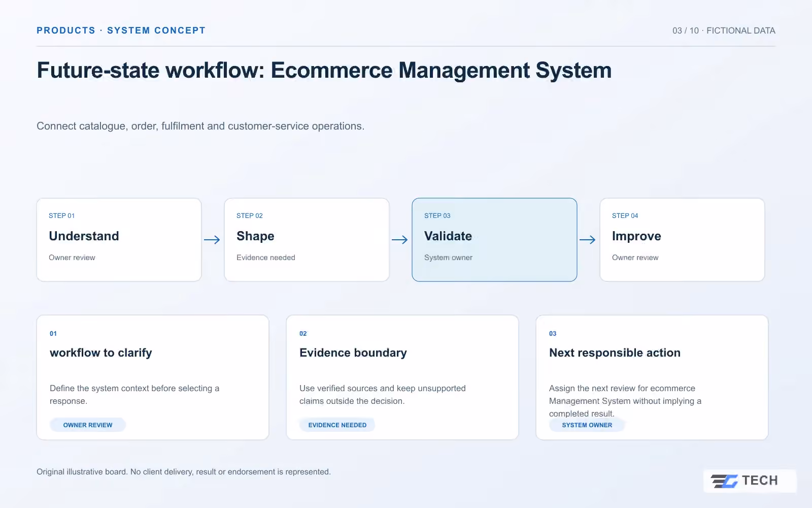
Task: Select the Improve step card
Action: coord(683,240)
